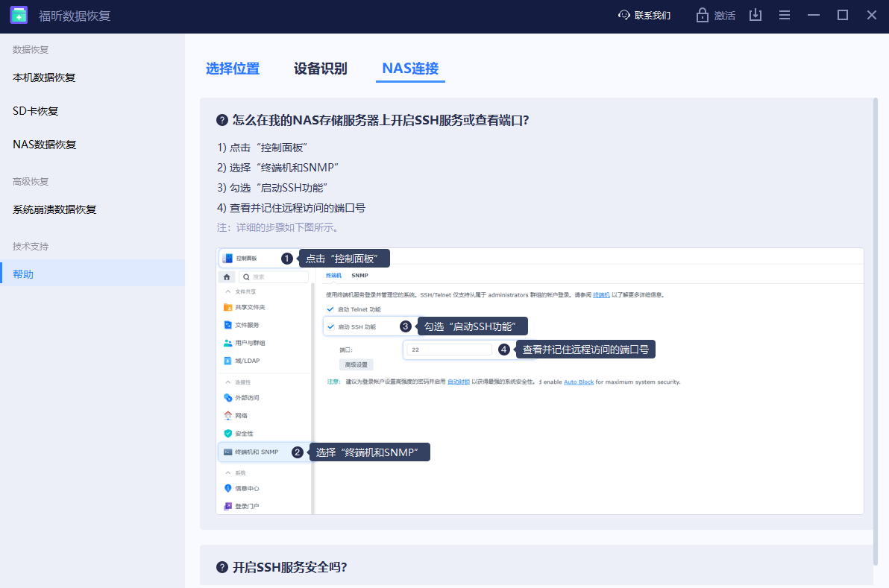Click the 联系我们 headset icon
This screenshot has height=588, width=889.
pyautogui.click(x=624, y=15)
